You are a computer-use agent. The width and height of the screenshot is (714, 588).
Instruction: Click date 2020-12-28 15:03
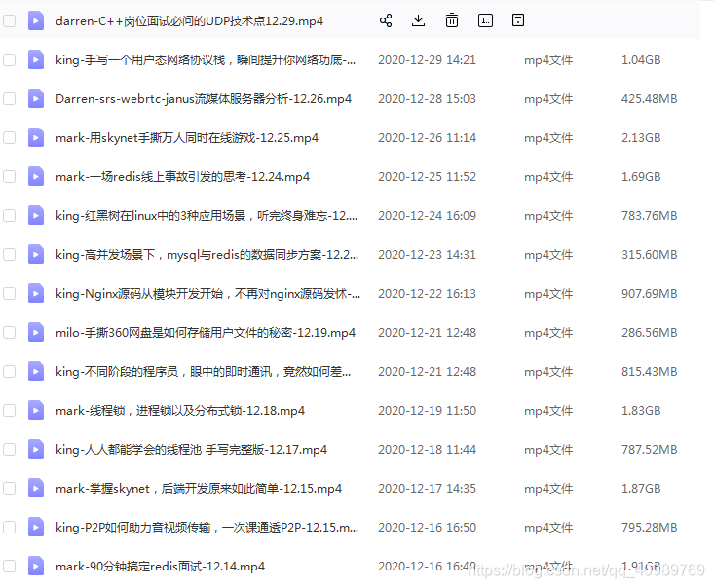point(427,98)
